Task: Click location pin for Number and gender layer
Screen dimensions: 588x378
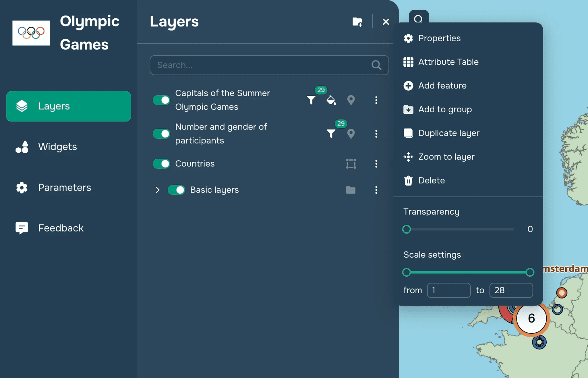Action: click(x=351, y=134)
